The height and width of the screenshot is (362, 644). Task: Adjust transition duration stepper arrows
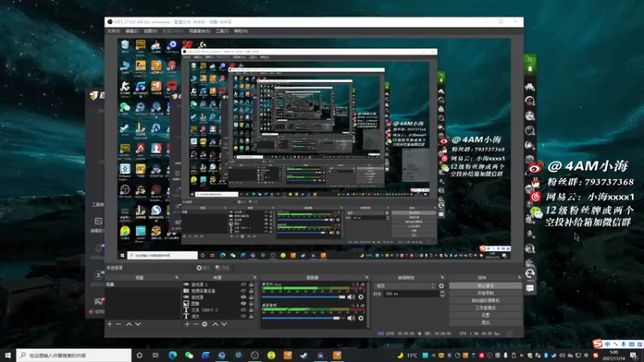[442, 294]
